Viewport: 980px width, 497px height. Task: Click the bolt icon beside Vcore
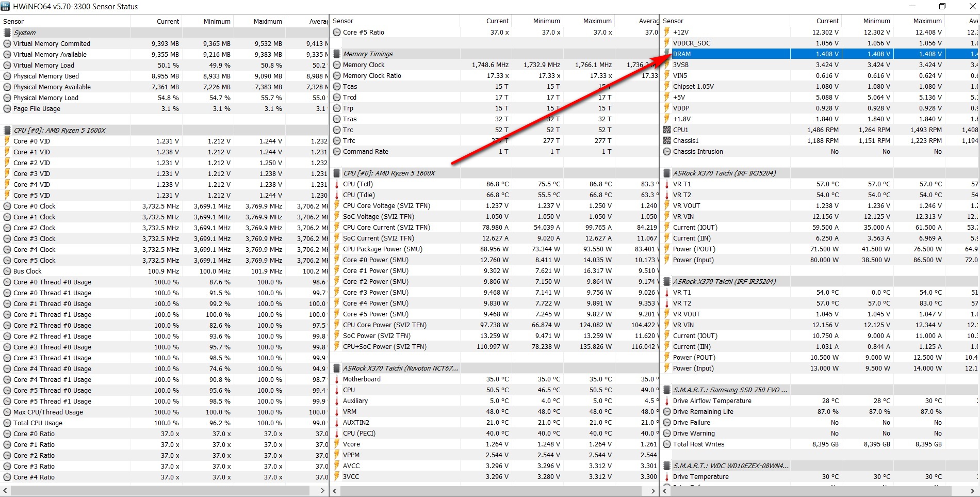pos(337,444)
